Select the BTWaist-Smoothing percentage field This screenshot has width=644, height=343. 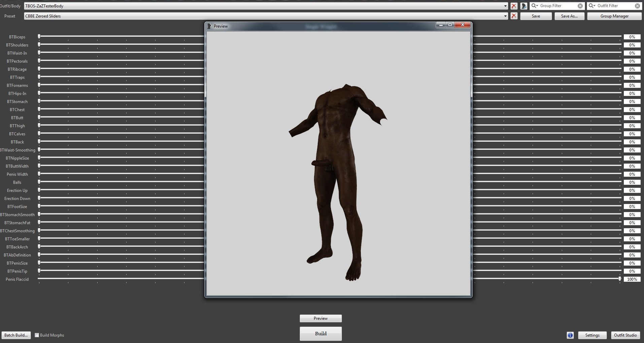coord(632,150)
